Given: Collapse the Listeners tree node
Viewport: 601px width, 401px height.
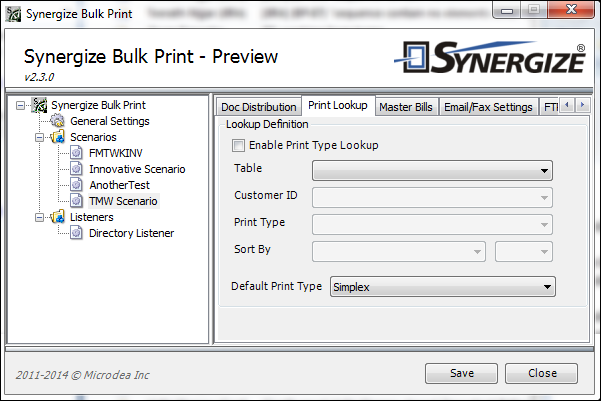Looking at the screenshot, I should 39,217.
